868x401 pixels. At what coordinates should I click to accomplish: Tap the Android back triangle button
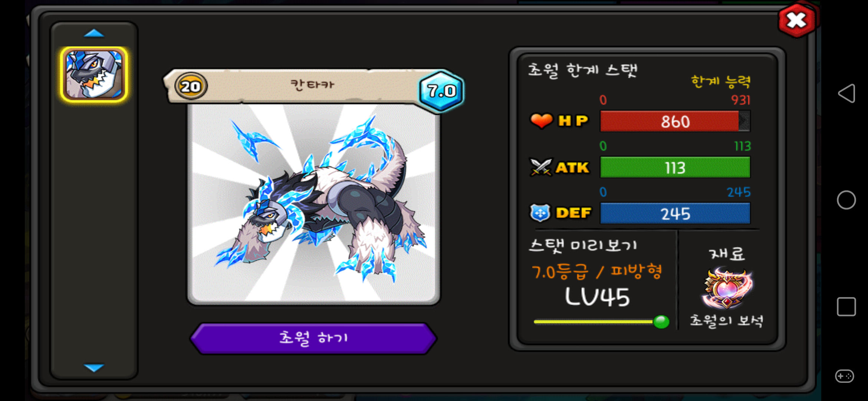tap(846, 93)
